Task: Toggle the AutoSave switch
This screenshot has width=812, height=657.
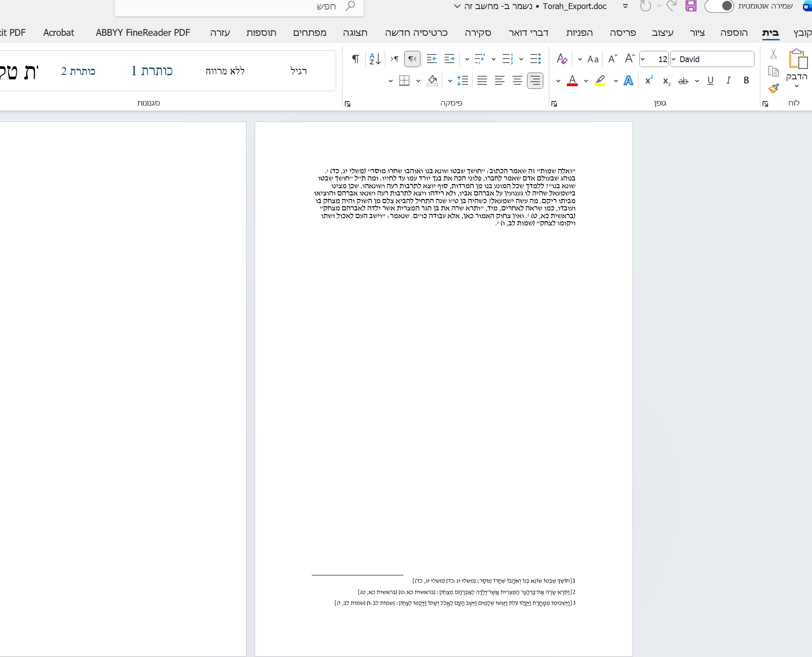Action: click(x=719, y=6)
